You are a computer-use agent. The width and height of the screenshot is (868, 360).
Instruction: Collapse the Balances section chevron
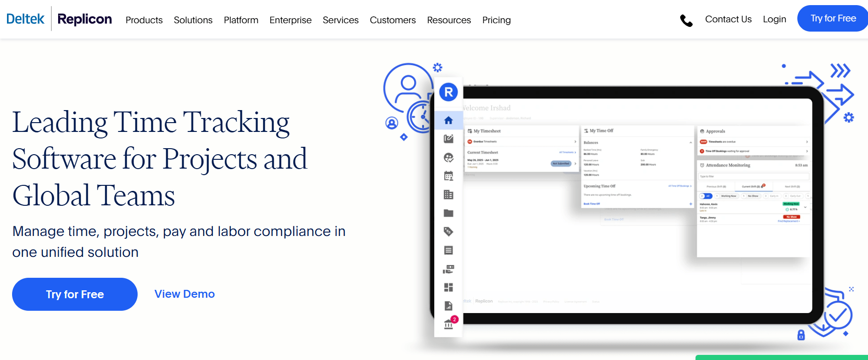(x=690, y=143)
